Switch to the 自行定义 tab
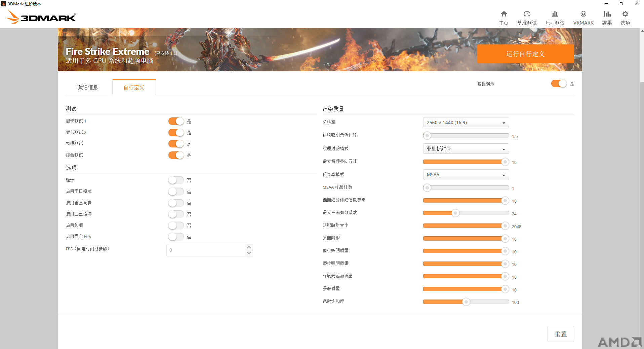Viewport: 644px width, 349px height. click(134, 88)
